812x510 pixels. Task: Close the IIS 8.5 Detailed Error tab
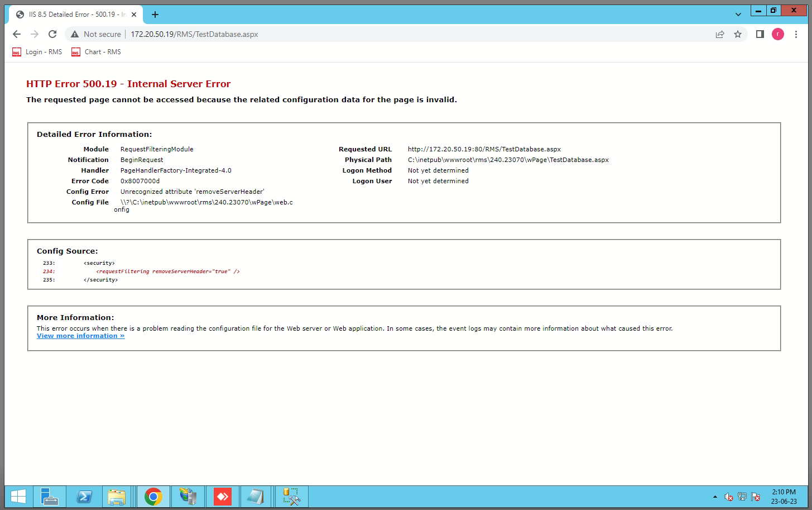coord(134,15)
